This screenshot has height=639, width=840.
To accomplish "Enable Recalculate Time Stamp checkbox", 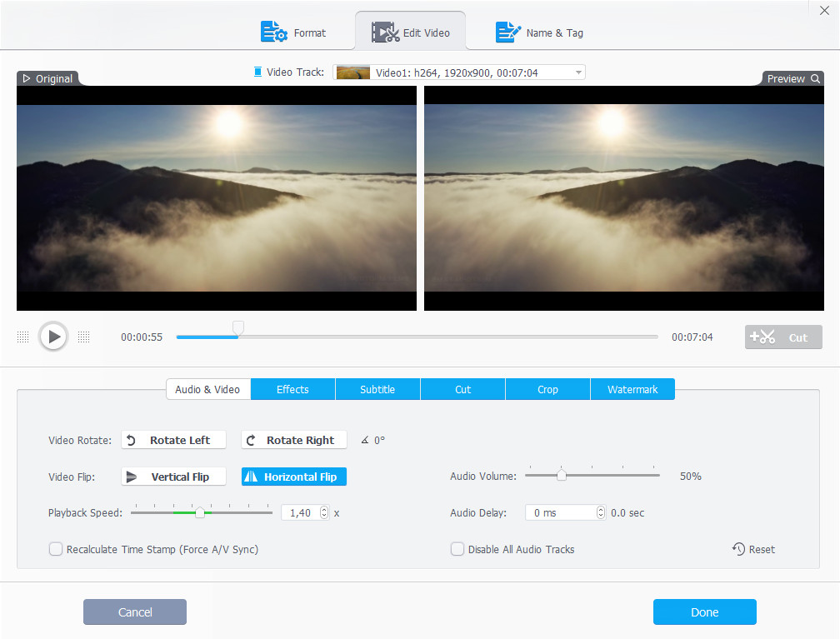I will [56, 549].
